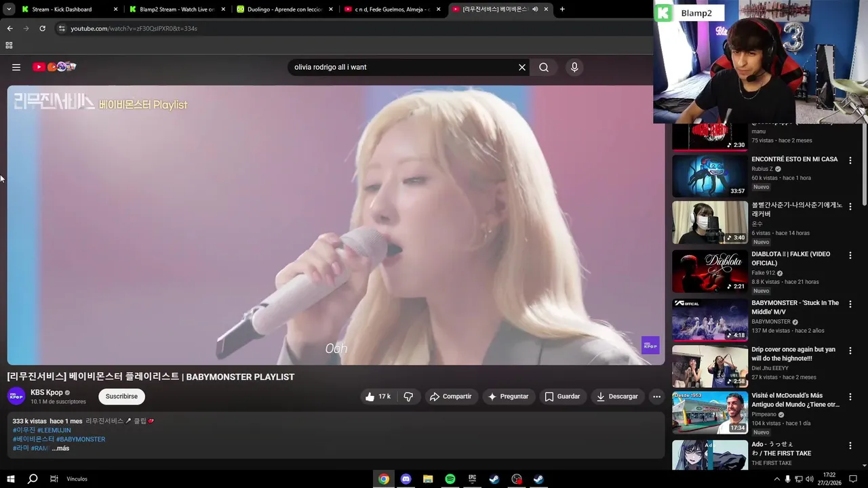Screen dimensions: 868x488
Task: Click the KBS Kpop watermark on video
Action: click(650, 345)
